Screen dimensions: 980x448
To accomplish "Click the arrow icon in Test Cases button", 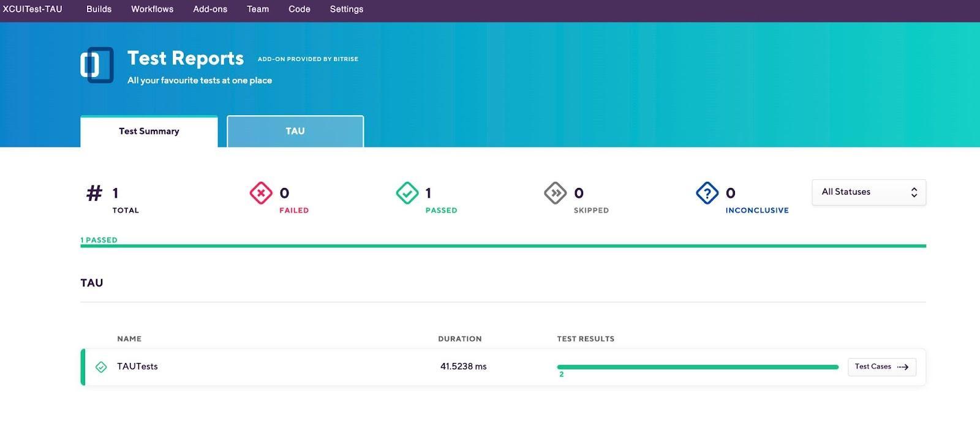I will [903, 367].
